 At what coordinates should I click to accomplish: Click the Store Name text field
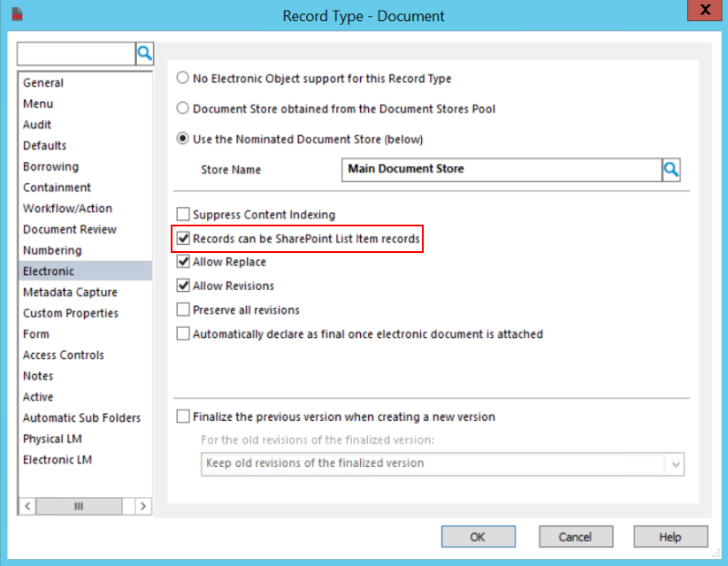coord(502,169)
